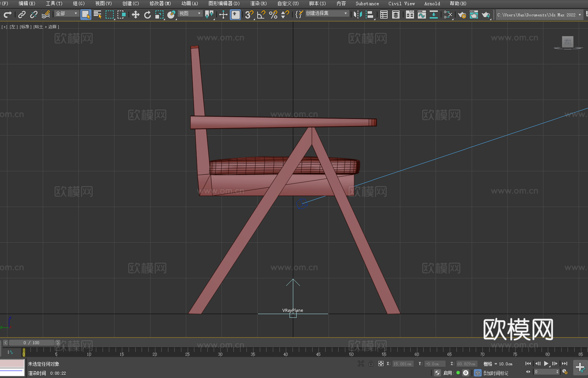The height and width of the screenshot is (378, 588).
Task: Open the 创建选择集 named selection dropdown
Action: pyautogui.click(x=327, y=13)
